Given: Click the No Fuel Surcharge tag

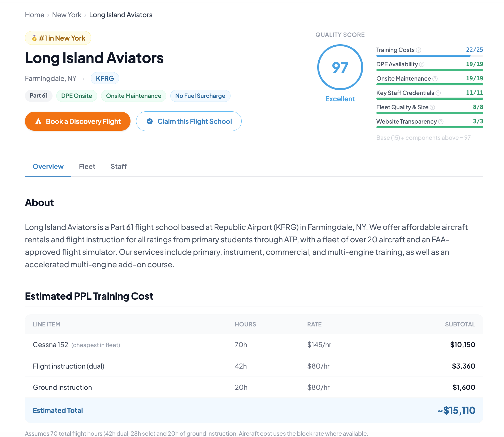Looking at the screenshot, I should click(x=200, y=96).
